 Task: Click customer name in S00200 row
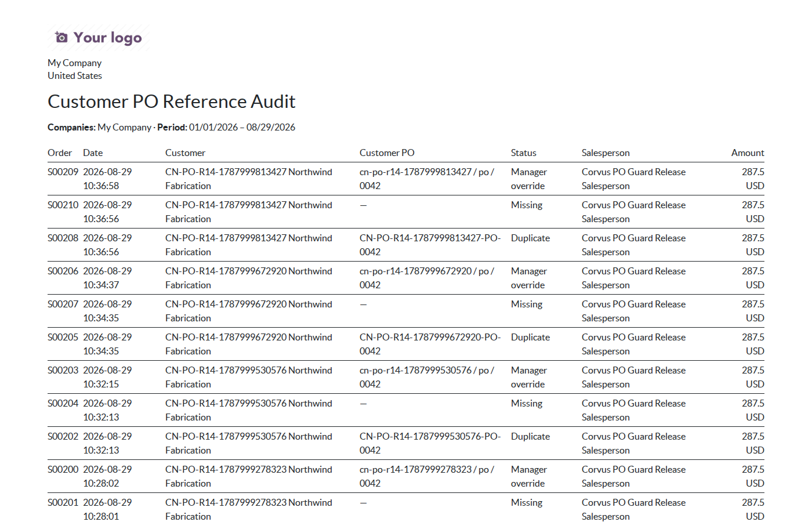249,476
